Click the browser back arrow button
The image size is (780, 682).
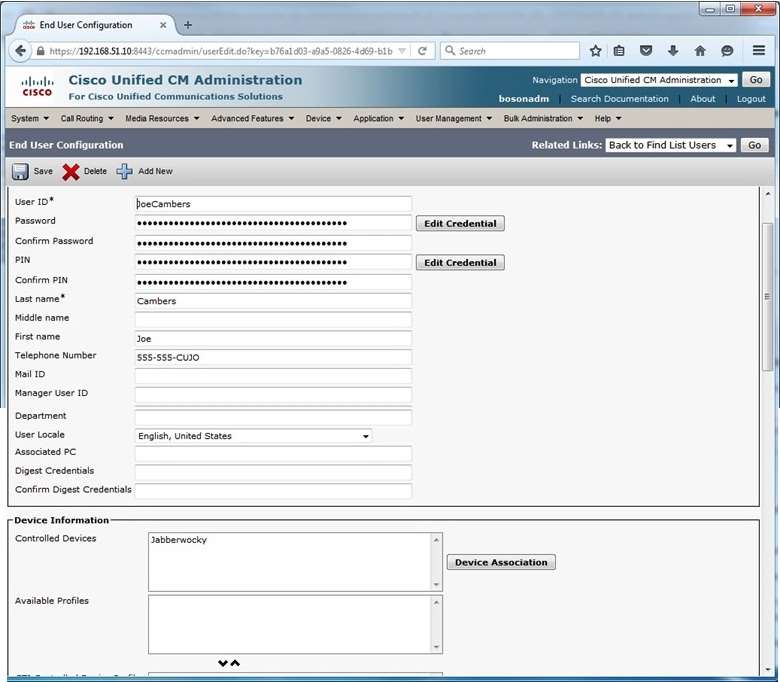click(20, 51)
